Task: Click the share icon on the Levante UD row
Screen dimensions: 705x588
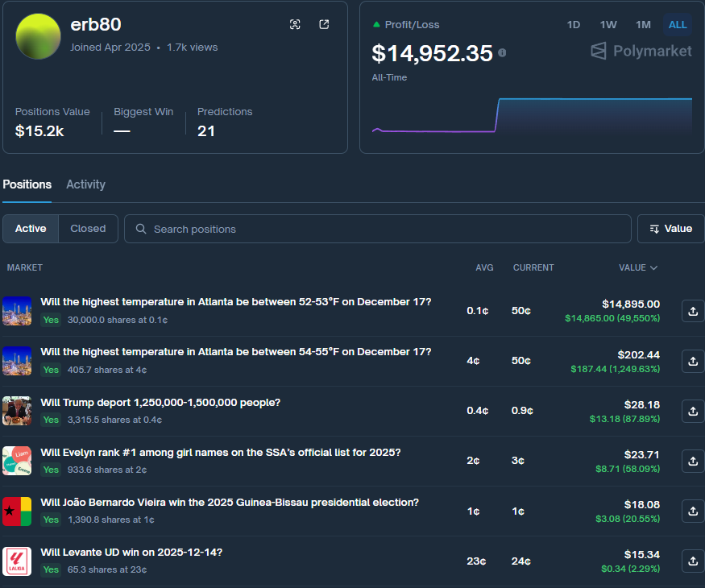Action: pos(692,561)
